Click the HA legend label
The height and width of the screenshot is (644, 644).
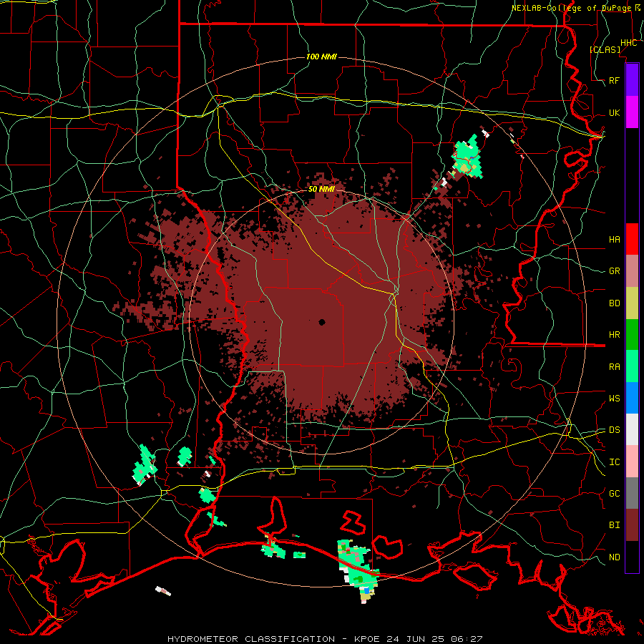614,239
